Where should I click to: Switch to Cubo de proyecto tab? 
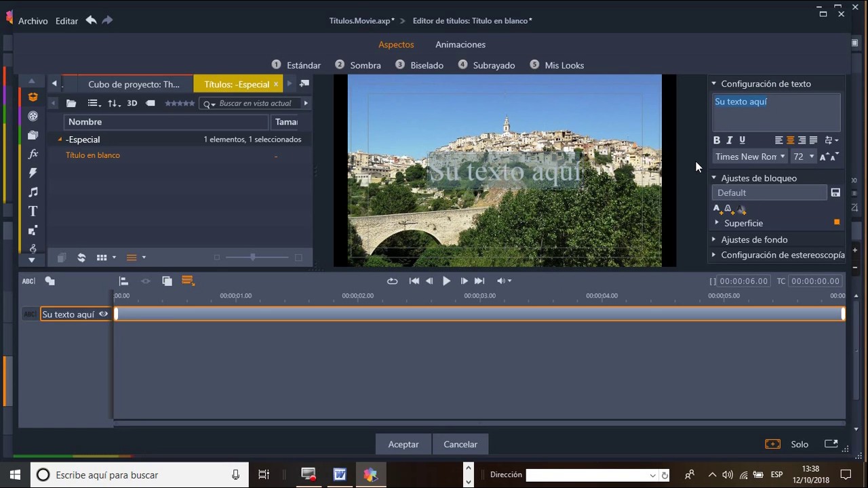(134, 84)
